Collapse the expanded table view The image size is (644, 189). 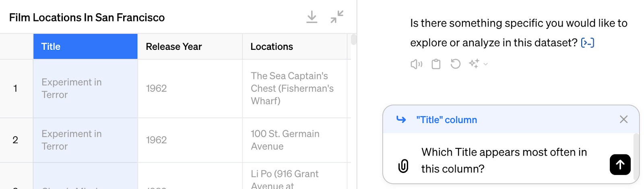(x=337, y=17)
